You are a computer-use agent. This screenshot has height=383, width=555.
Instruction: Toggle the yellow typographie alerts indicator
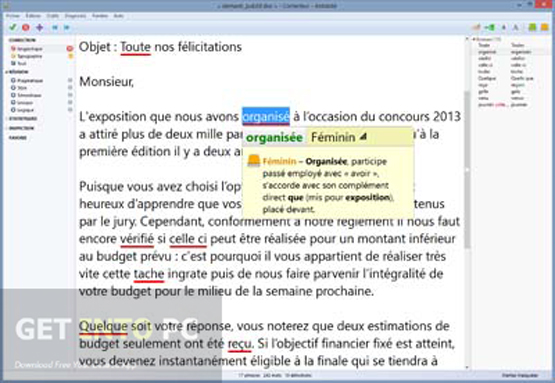click(x=70, y=56)
